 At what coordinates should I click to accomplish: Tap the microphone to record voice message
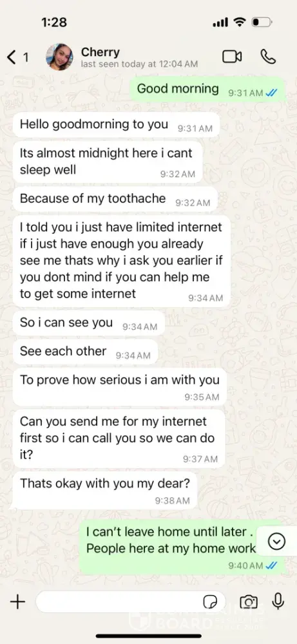click(278, 601)
